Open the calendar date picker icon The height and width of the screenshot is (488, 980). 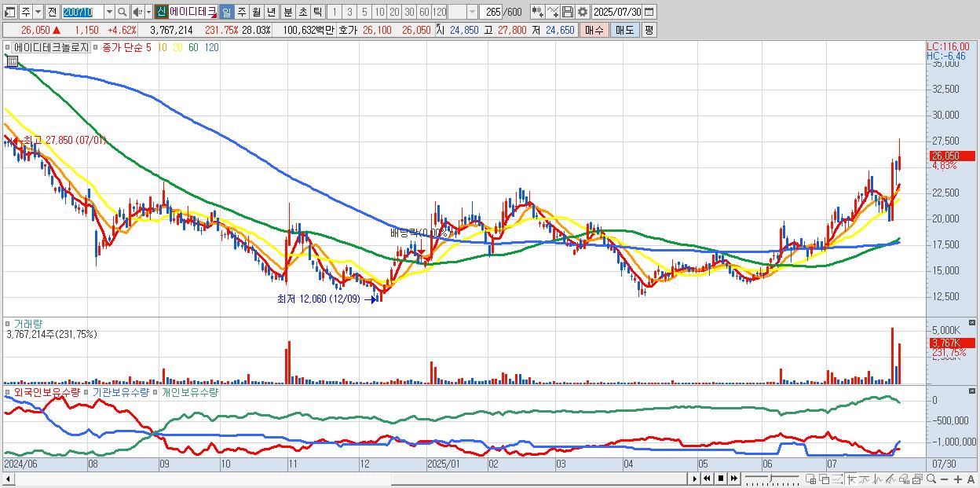click(x=649, y=12)
